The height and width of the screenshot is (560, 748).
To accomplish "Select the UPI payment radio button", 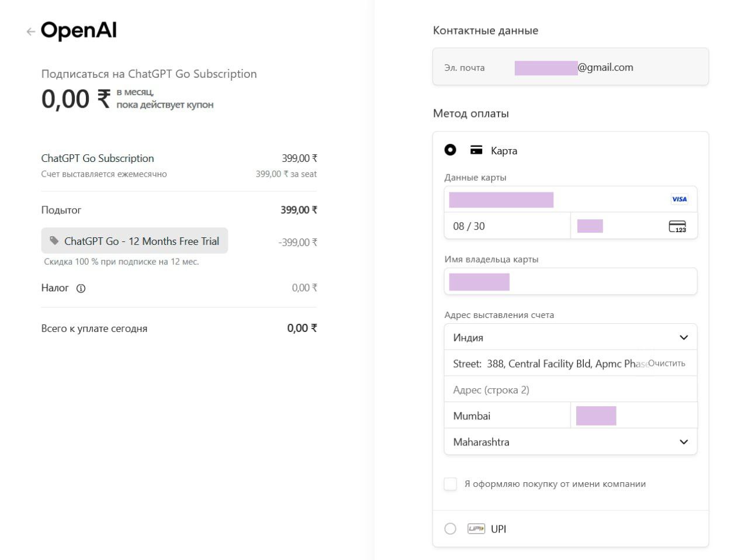I will click(450, 529).
